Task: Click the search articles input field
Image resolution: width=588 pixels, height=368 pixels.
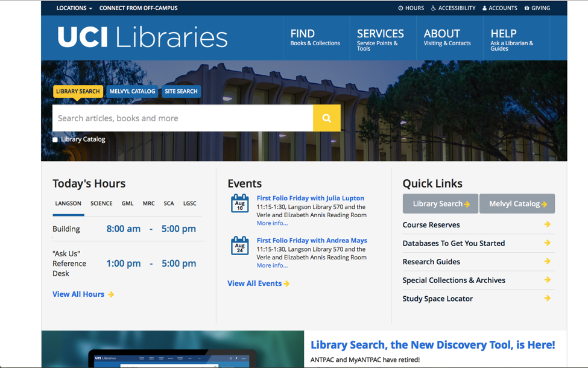Action: pos(183,118)
